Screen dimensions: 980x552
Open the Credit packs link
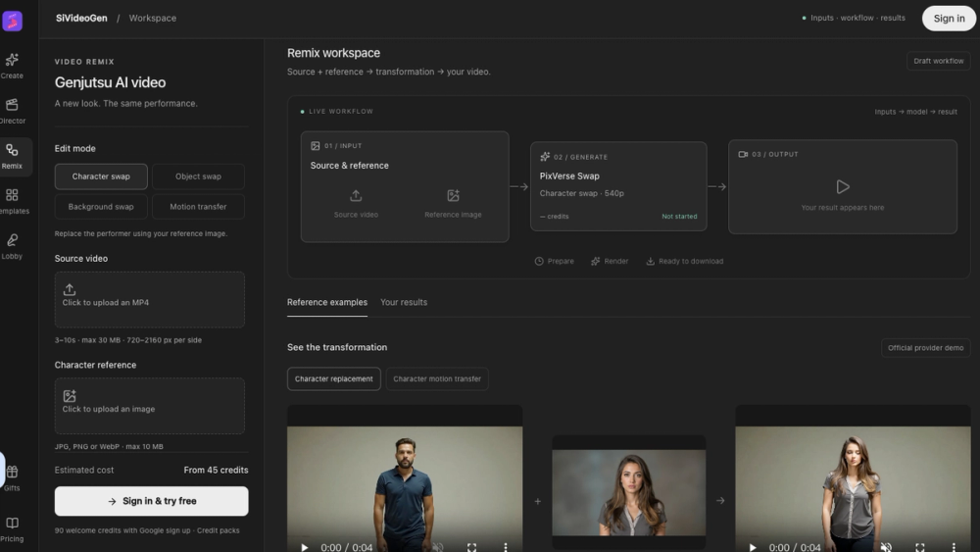point(219,530)
